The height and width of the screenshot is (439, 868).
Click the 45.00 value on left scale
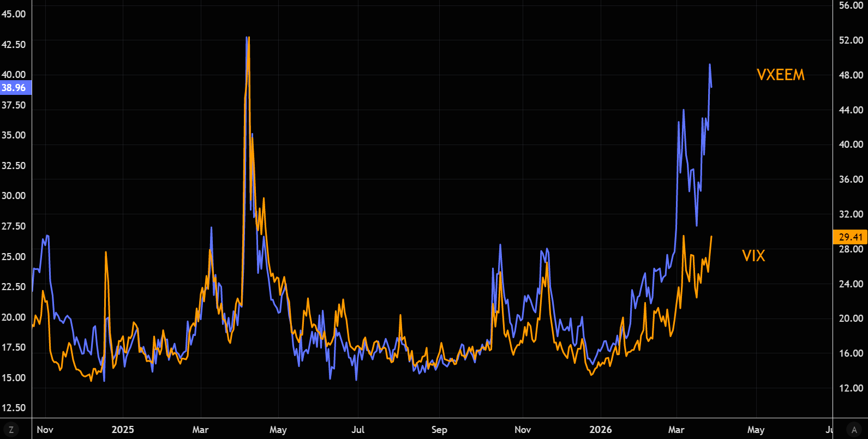coord(14,14)
